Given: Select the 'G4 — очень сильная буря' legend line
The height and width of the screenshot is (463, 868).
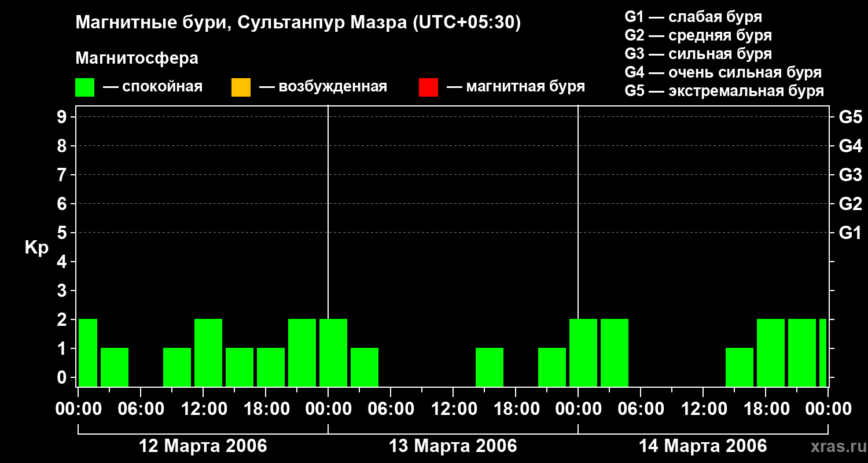Looking at the screenshot, I should [x=723, y=72].
